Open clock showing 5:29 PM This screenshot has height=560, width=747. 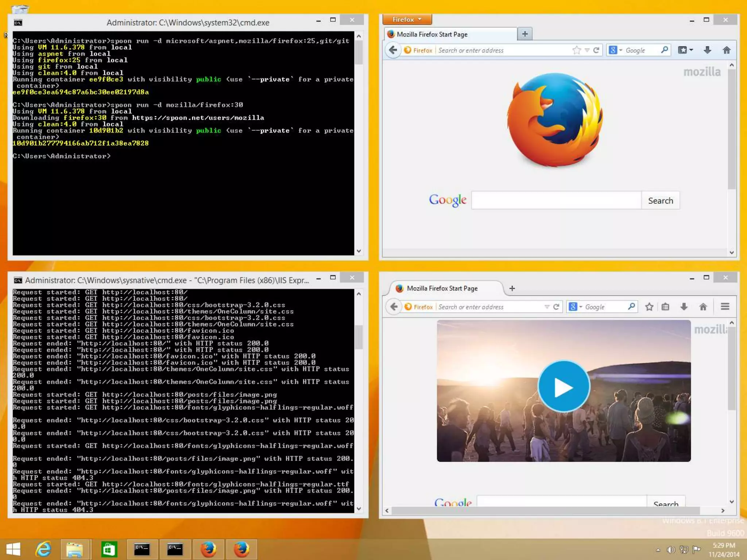tap(724, 550)
